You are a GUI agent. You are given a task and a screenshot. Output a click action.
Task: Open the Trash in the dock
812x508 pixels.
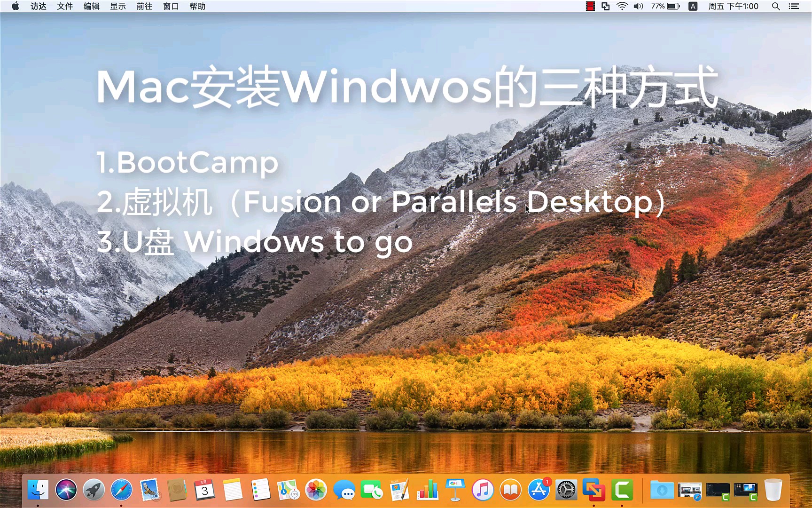(x=773, y=490)
